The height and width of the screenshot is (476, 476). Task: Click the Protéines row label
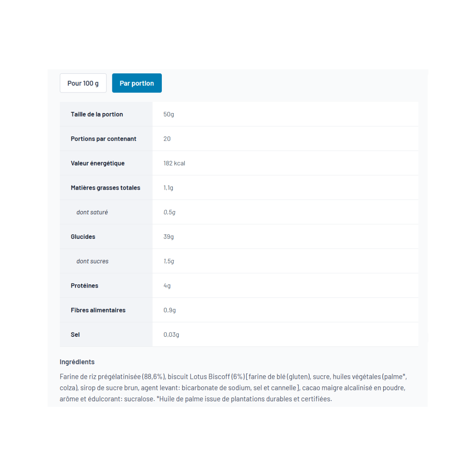(x=84, y=286)
